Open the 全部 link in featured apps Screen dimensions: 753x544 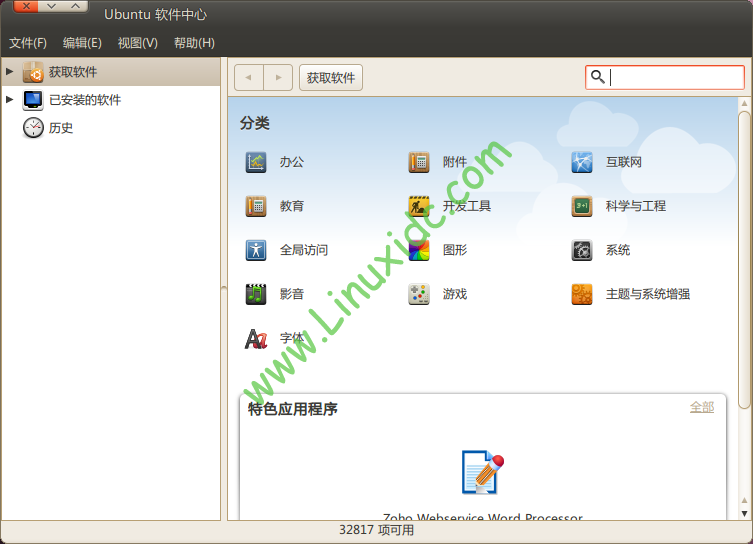point(702,407)
